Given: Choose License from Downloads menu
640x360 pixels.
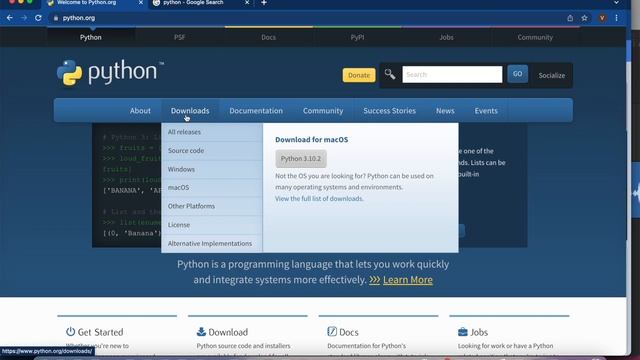Looking at the screenshot, I should coord(212,224).
